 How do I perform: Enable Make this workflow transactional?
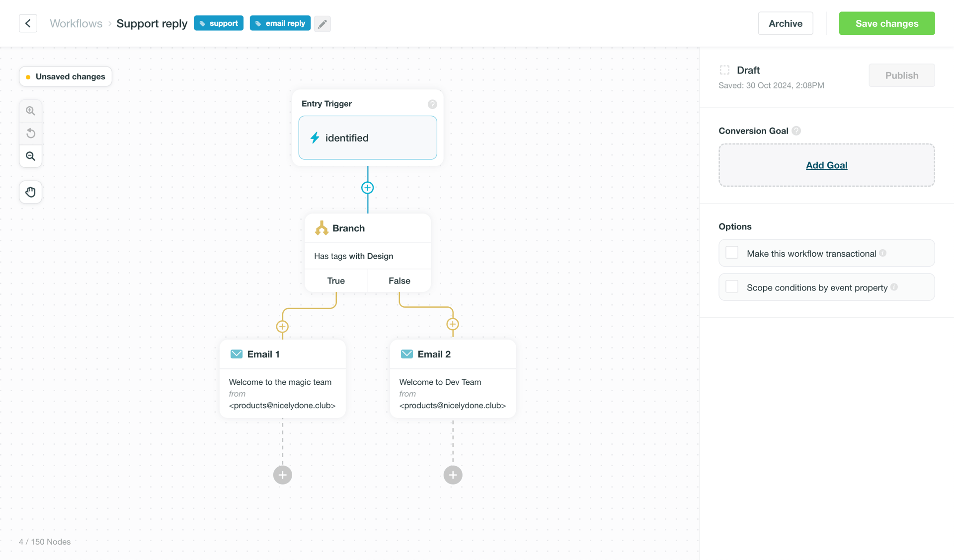(731, 252)
